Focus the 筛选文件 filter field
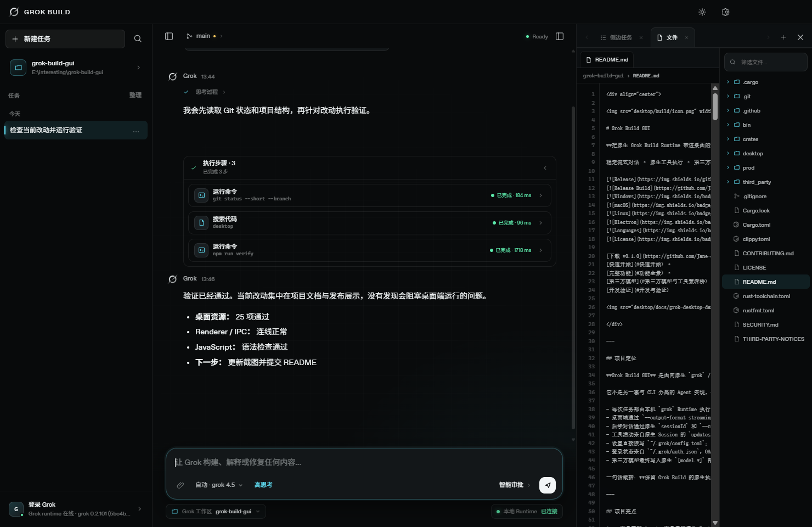Viewport: 812px width, 527px height. pyautogui.click(x=766, y=62)
